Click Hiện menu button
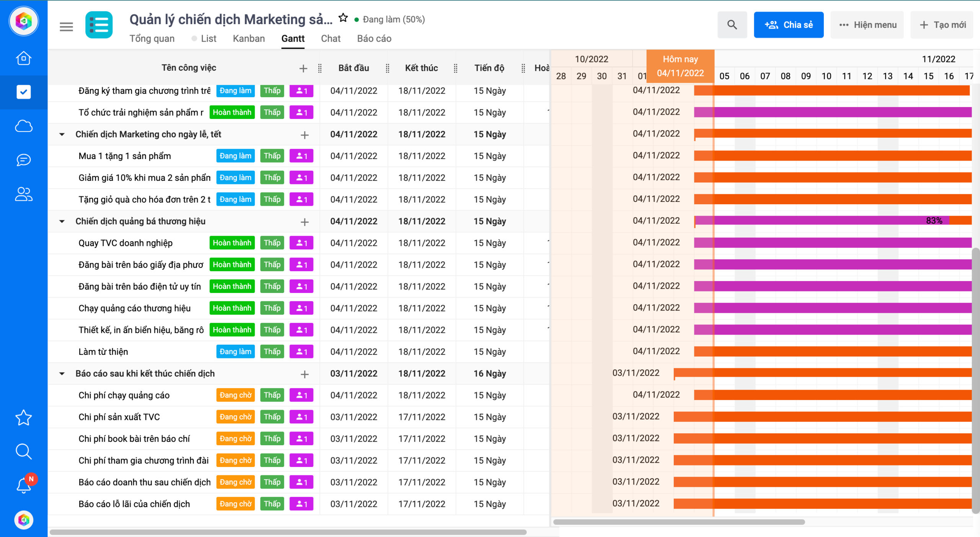Image resolution: width=980 pixels, height=537 pixels. click(x=867, y=25)
